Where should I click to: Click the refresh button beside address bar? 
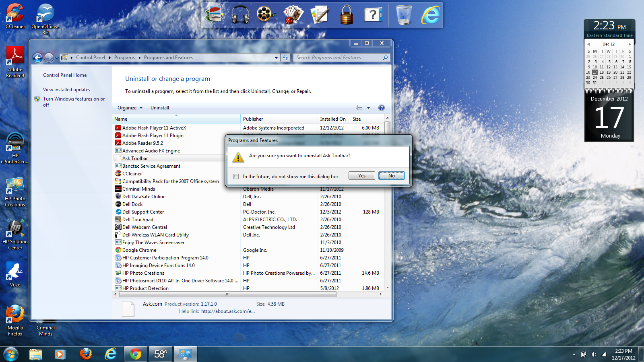click(285, 58)
